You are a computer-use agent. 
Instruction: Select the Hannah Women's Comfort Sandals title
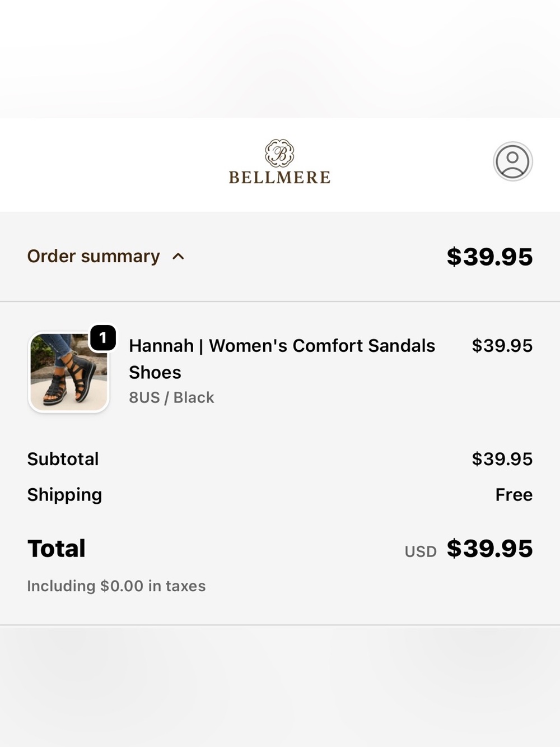(x=282, y=359)
